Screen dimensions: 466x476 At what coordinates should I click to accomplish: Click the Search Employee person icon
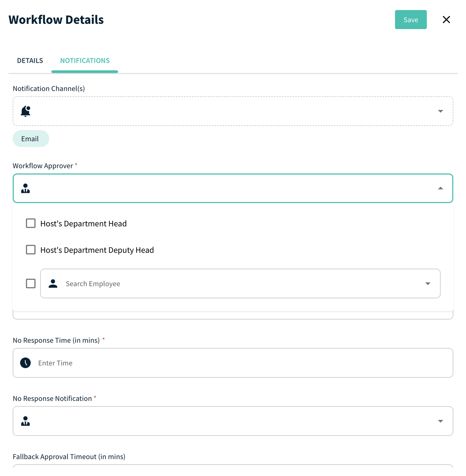[53, 283]
